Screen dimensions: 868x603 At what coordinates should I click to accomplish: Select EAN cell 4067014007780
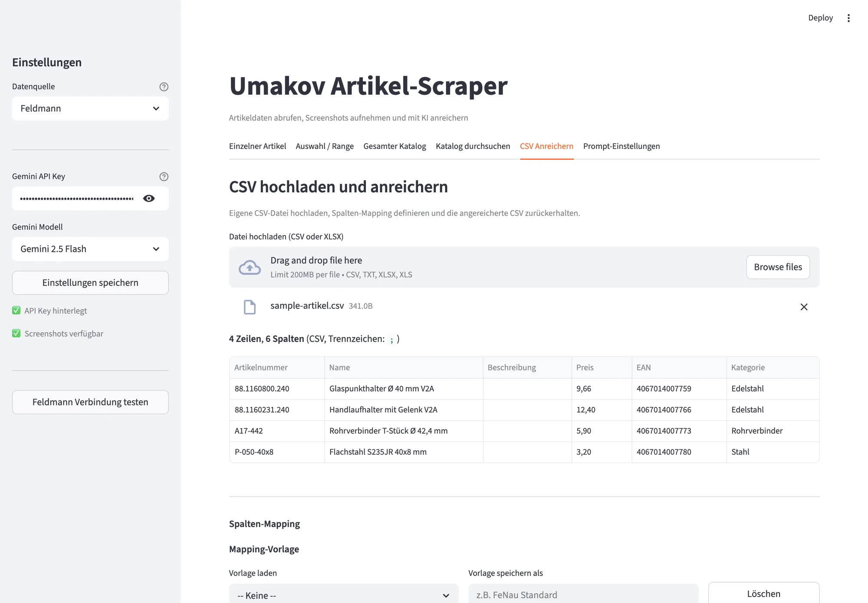click(679, 452)
